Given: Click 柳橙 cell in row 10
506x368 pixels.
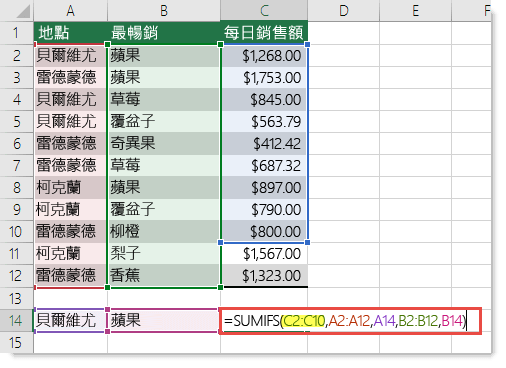Looking at the screenshot, I should [164, 231].
